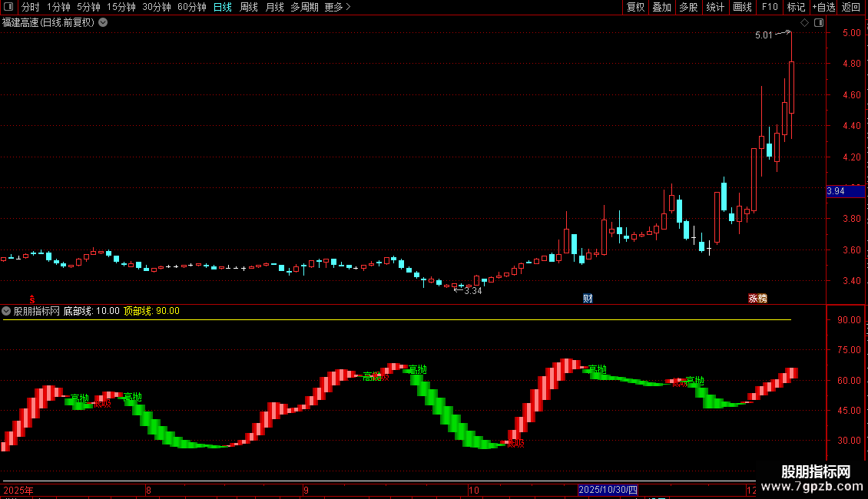Switch to 周线 weekly chart
This screenshot has width=868, height=499.
point(249,7)
